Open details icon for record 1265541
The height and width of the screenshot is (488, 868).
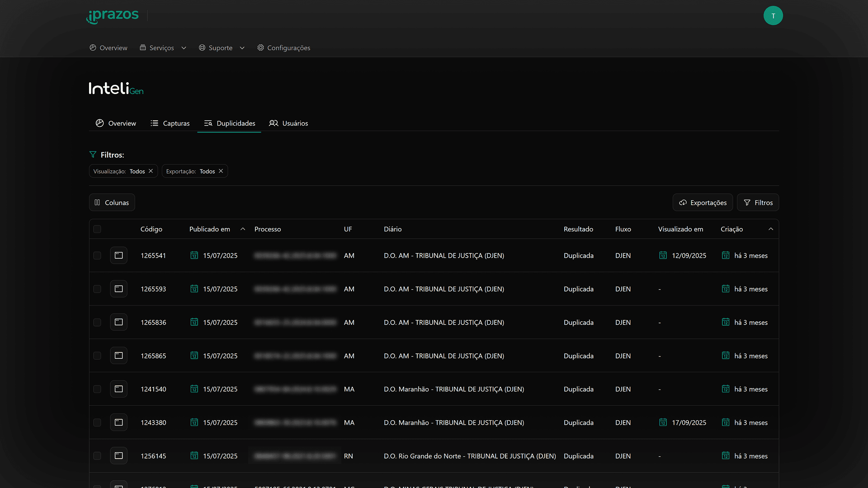click(118, 255)
